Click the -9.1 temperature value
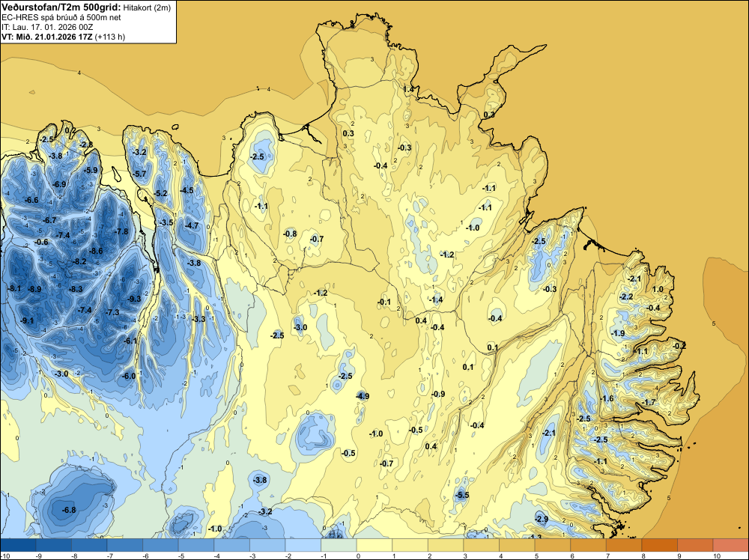This screenshot has height=560, width=749. [27, 321]
